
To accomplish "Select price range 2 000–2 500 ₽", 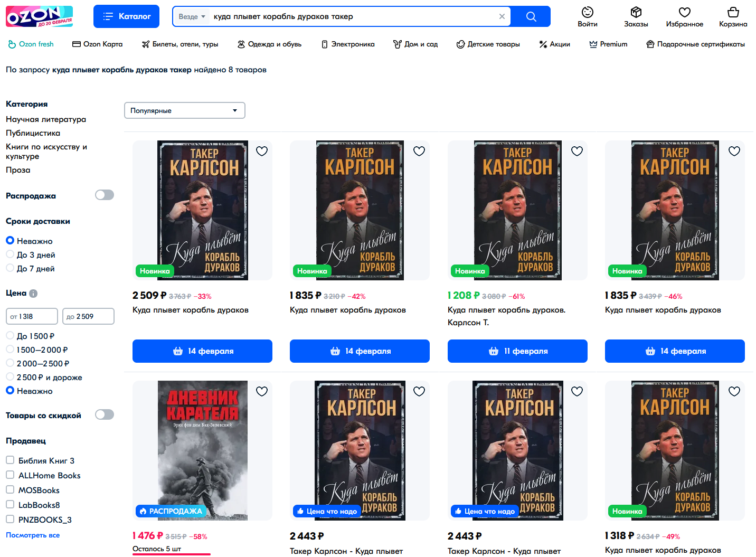I will (37, 363).
